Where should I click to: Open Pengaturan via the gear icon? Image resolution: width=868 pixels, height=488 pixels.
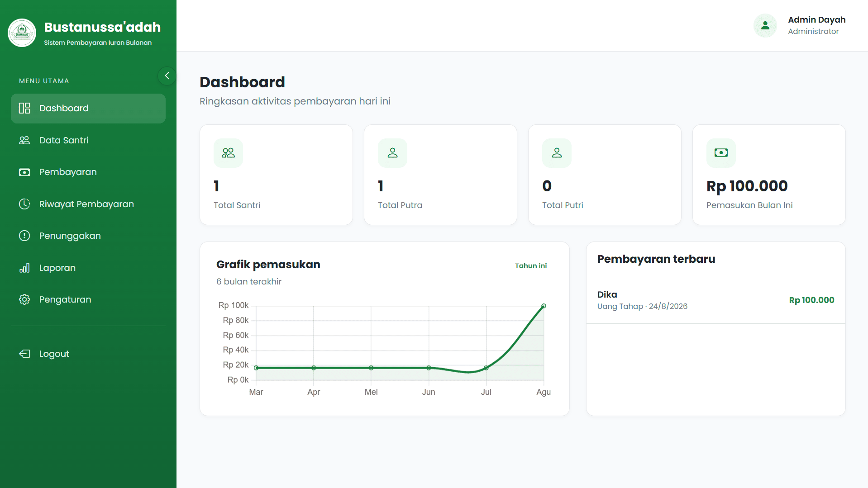coord(24,299)
